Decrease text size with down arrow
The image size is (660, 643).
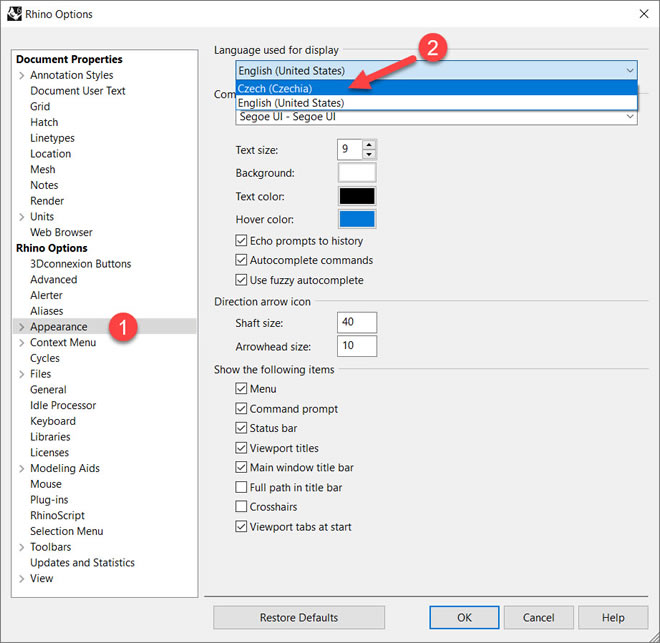(x=369, y=154)
